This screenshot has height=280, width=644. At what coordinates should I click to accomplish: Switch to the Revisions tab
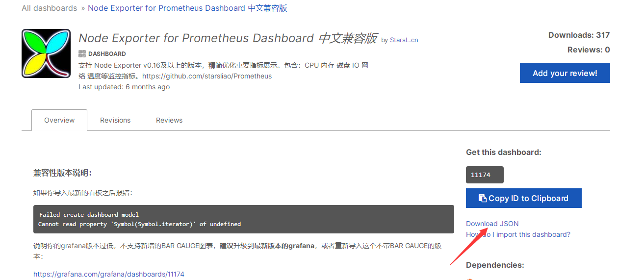coord(115,120)
